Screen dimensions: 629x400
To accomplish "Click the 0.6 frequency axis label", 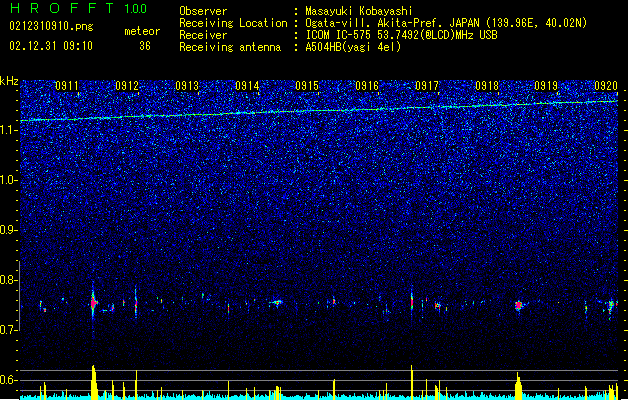I will click(9, 380).
